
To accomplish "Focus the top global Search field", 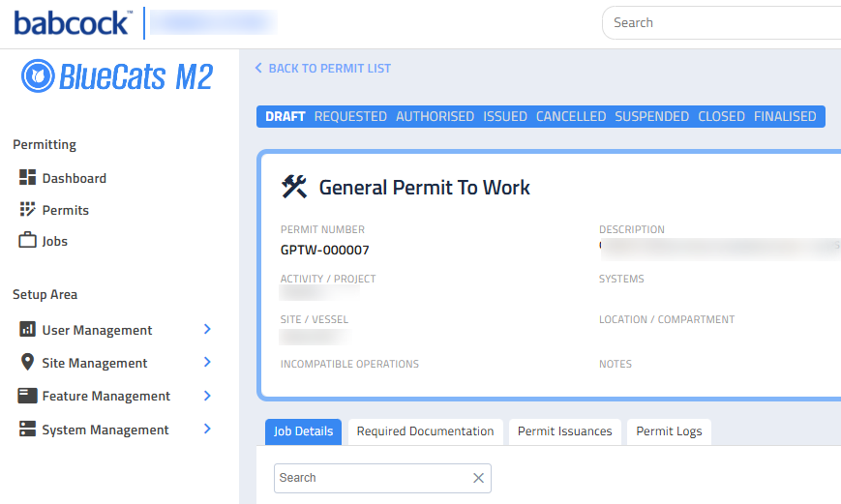I will pos(721,22).
